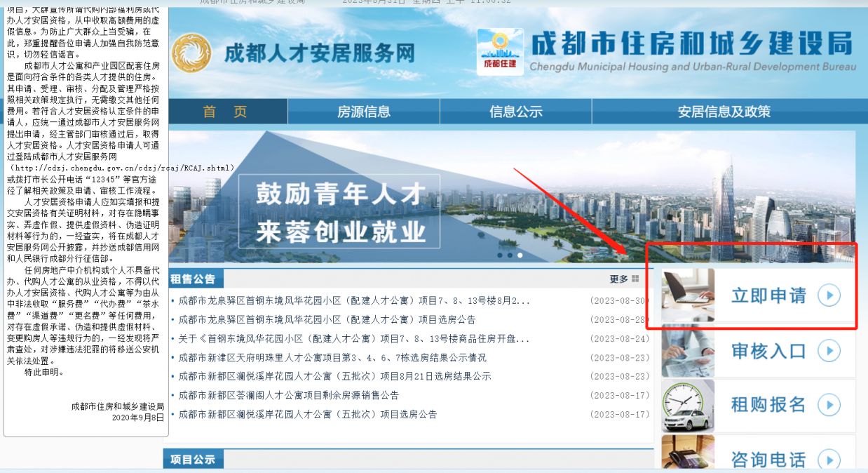
Task: Click the 审核入口 button label
Action: point(768,350)
